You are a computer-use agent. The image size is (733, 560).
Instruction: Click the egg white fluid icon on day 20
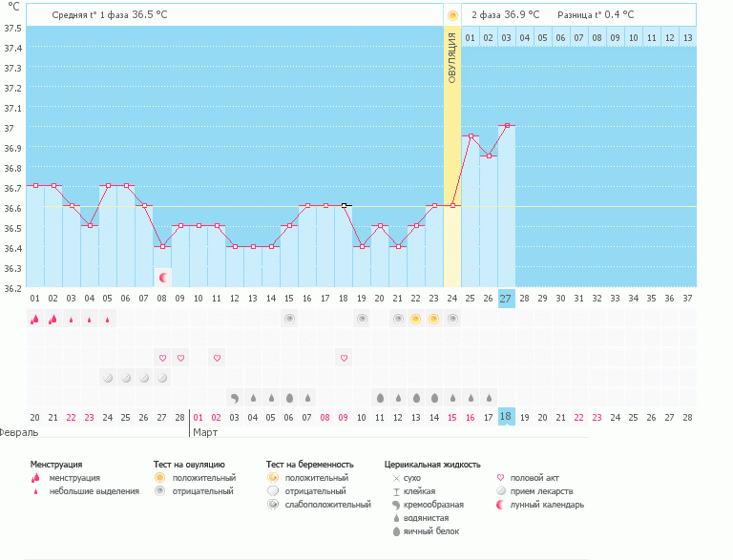(379, 398)
